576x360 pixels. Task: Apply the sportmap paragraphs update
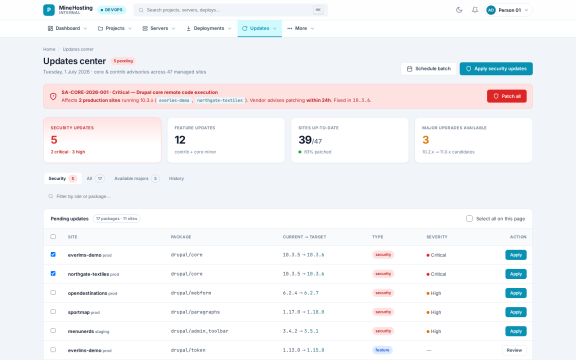pyautogui.click(x=516, y=312)
